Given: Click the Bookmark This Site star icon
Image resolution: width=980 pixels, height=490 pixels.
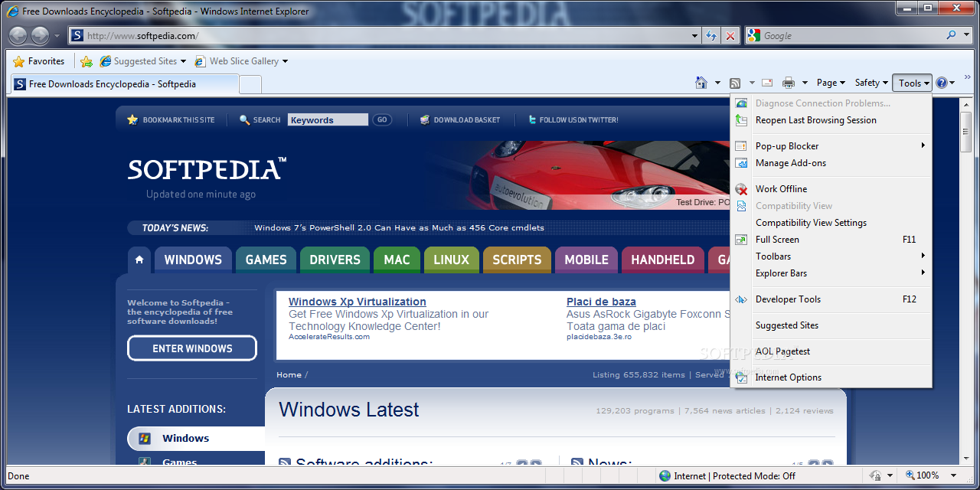Looking at the screenshot, I should coord(132,119).
